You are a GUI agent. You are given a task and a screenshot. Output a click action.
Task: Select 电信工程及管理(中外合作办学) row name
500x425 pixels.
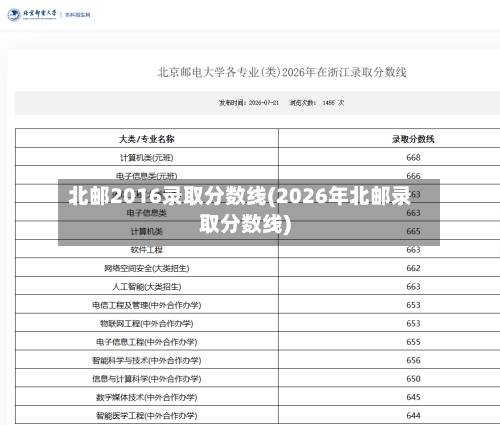[x=147, y=305]
